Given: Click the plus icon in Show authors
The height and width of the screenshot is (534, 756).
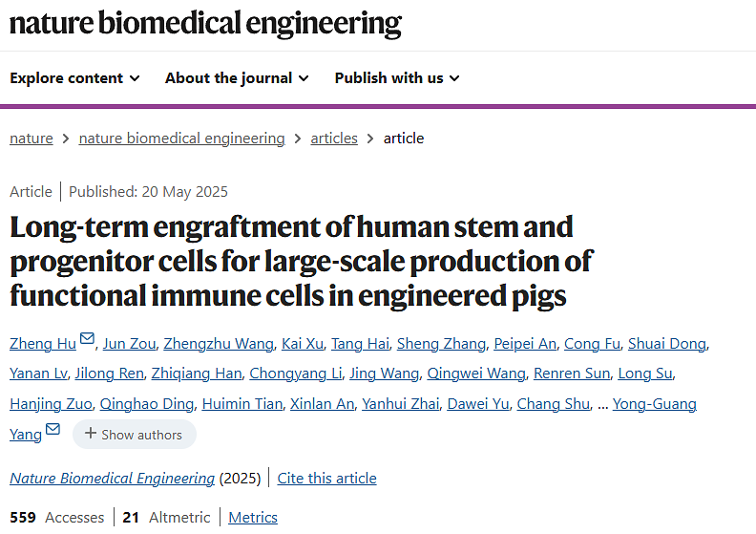Looking at the screenshot, I should (91, 434).
